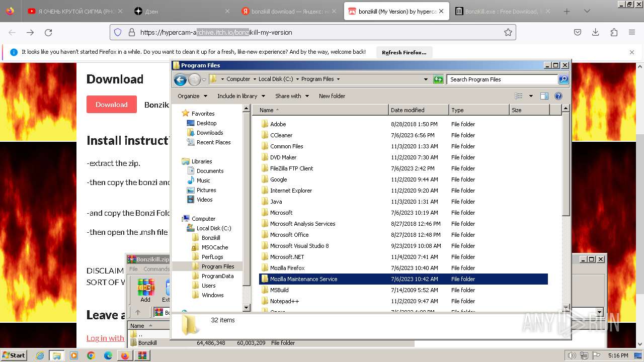Expand Program Files breadcrumb arrow

(x=338, y=79)
